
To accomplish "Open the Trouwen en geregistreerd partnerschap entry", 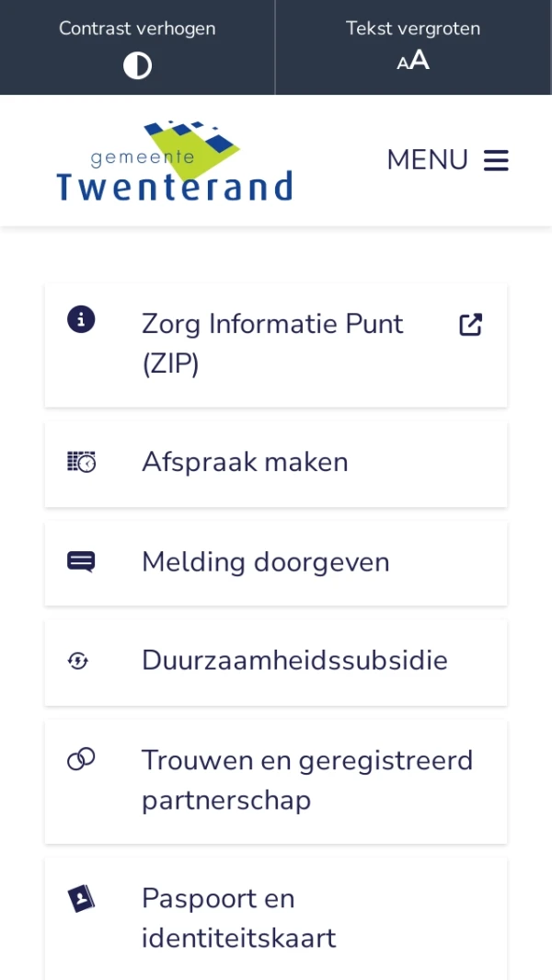I will [x=306, y=779].
